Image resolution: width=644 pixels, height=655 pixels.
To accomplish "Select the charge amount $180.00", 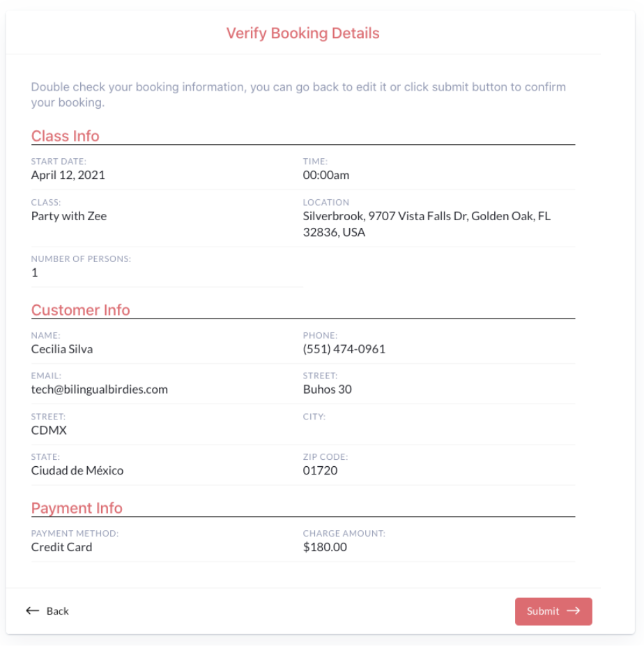I will [325, 547].
